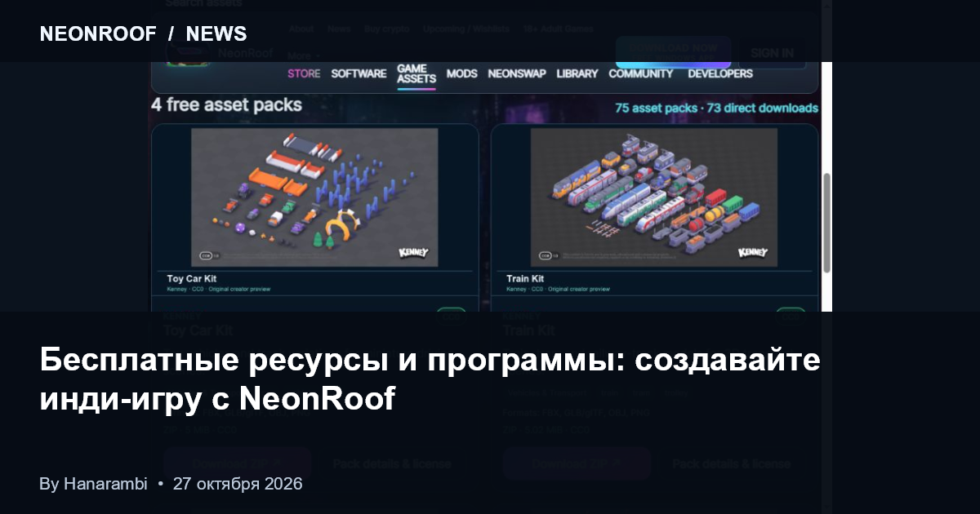
Task: Go to the MODS section
Action: (461, 73)
